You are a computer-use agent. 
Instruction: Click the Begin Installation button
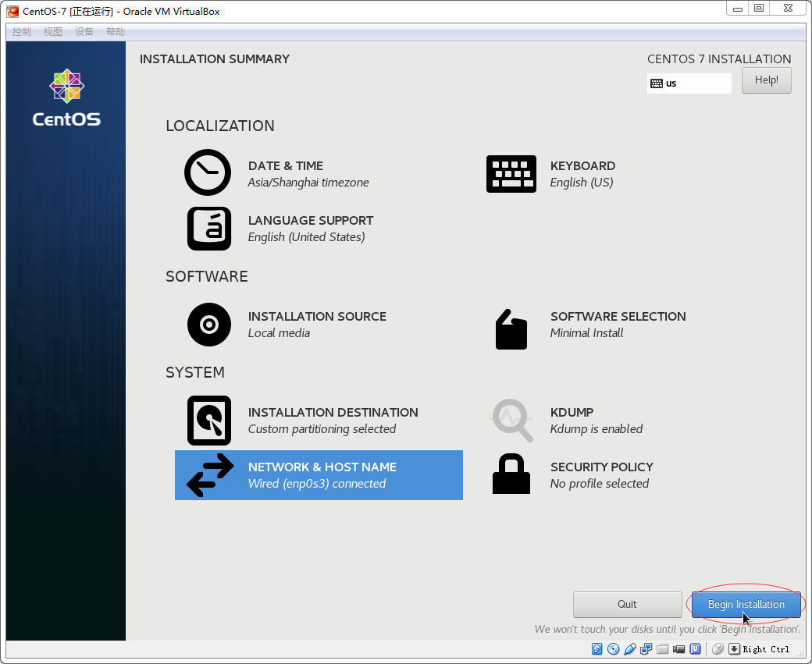746,604
